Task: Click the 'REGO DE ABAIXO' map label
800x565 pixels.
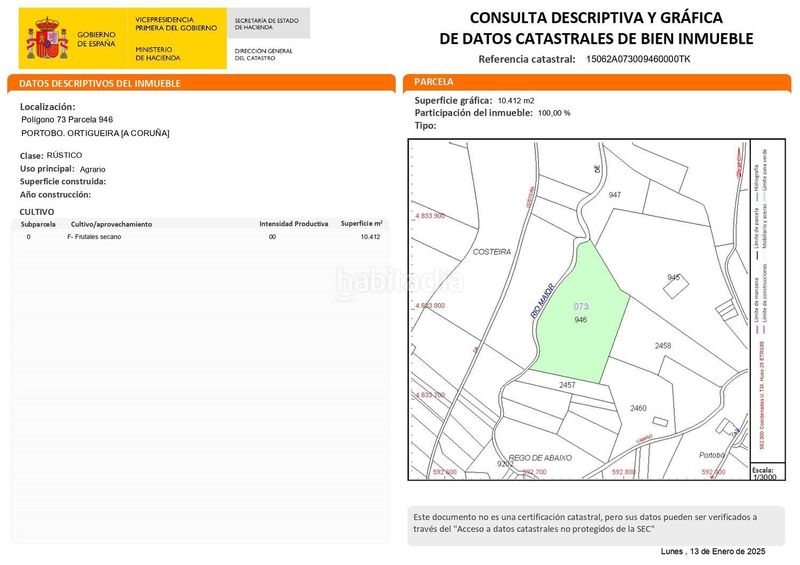Action: (540, 458)
